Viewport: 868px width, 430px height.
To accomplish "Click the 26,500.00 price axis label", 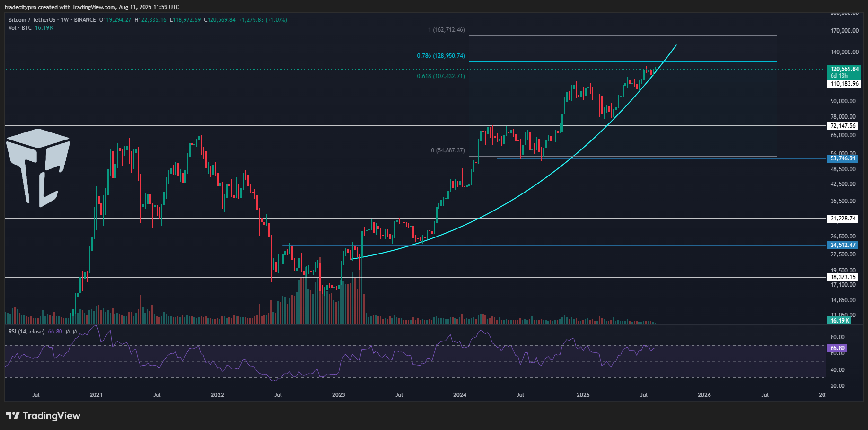I will (843, 237).
